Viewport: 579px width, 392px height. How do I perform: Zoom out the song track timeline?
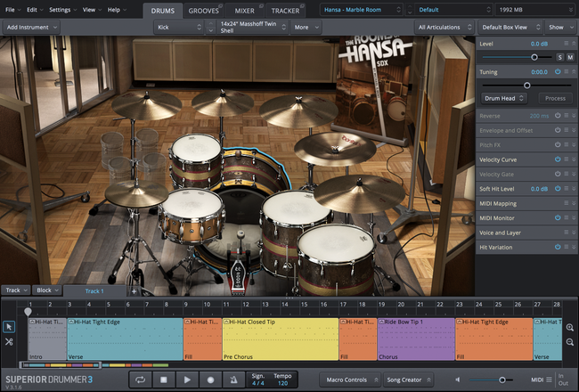click(570, 342)
